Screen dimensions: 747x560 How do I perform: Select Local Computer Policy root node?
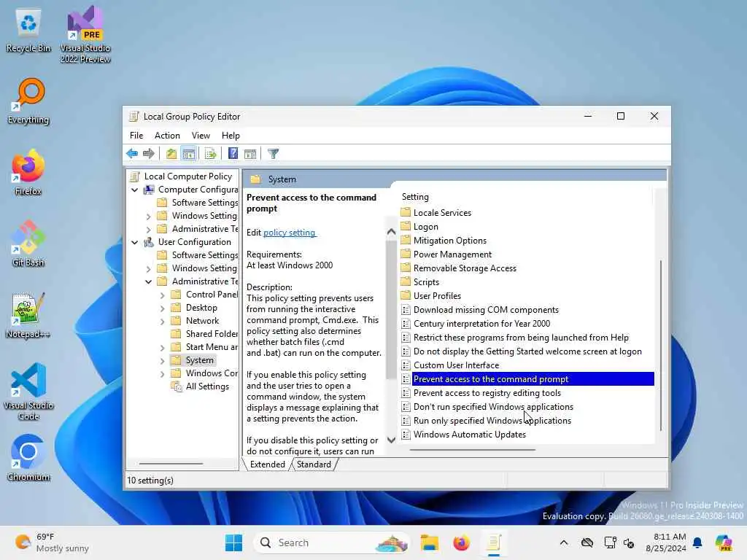[x=187, y=176]
